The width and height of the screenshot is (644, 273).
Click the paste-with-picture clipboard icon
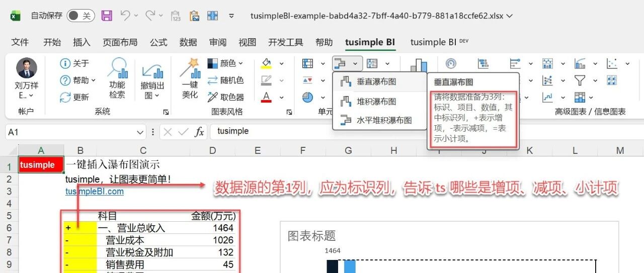pos(194,16)
